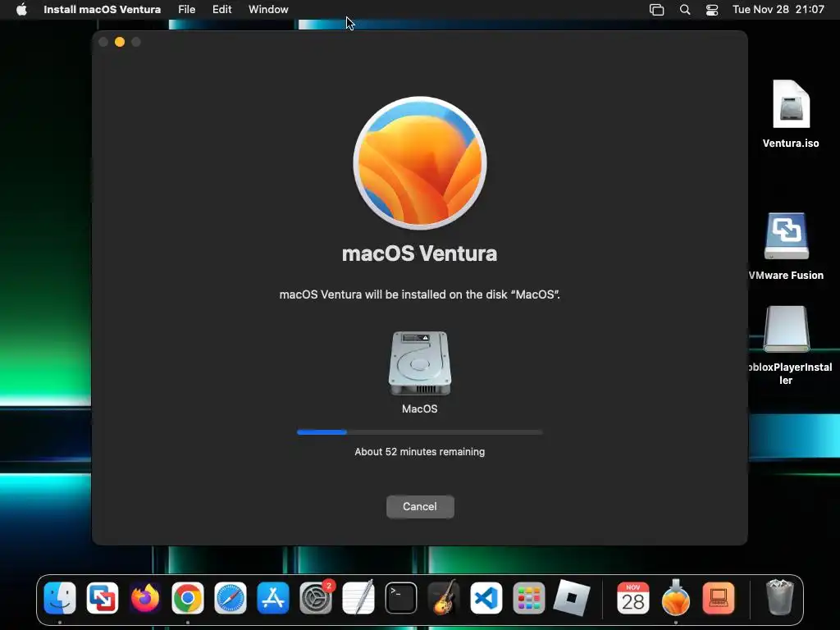
Task: Click the installation progress bar
Action: [420, 431]
